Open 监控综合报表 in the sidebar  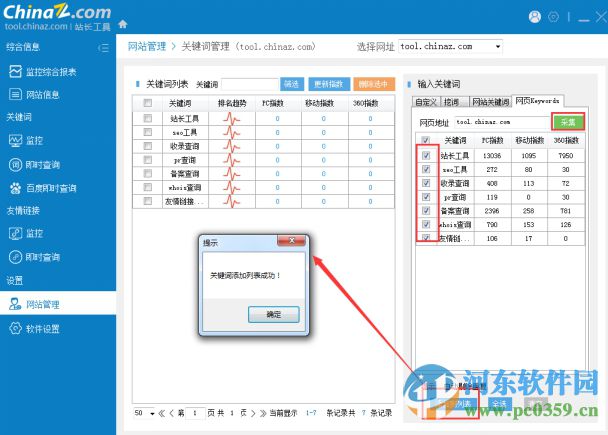[x=43, y=72]
